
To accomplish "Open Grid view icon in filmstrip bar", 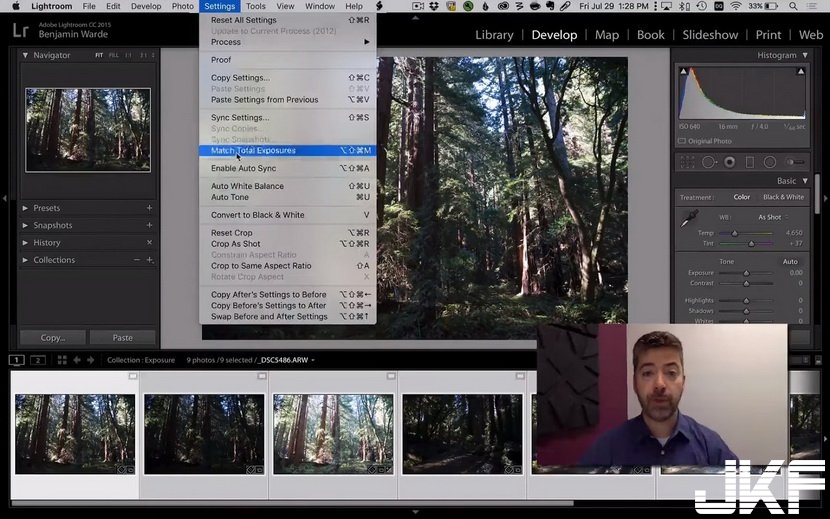I will [62, 360].
